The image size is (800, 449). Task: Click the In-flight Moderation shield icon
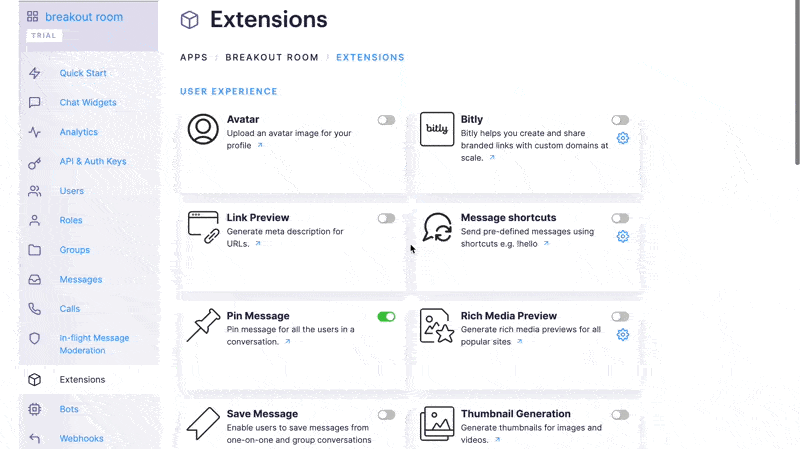pos(35,338)
